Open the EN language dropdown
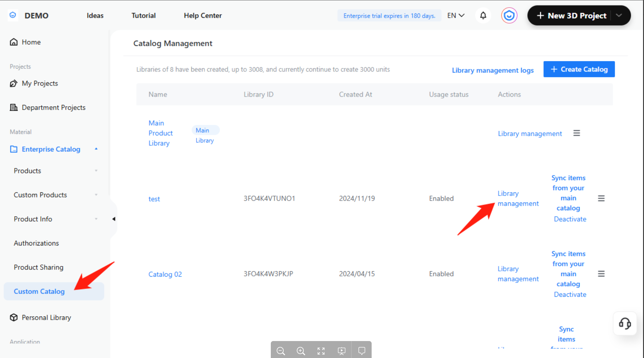Screen dimensions: 644x358 coord(456,15)
